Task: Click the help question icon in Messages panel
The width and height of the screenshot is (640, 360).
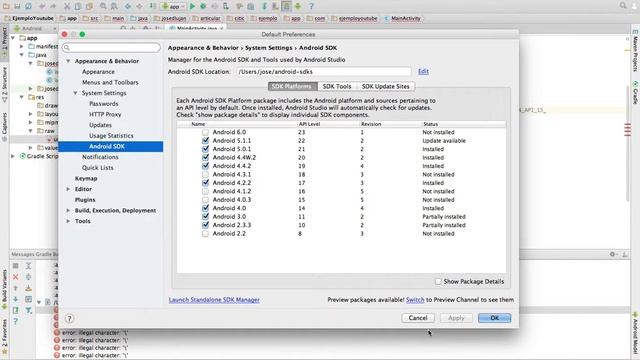Action: point(16,322)
